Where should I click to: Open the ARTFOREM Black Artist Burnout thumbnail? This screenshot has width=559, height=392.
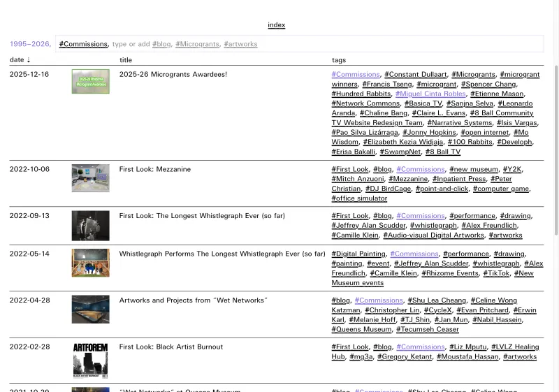pos(91,361)
